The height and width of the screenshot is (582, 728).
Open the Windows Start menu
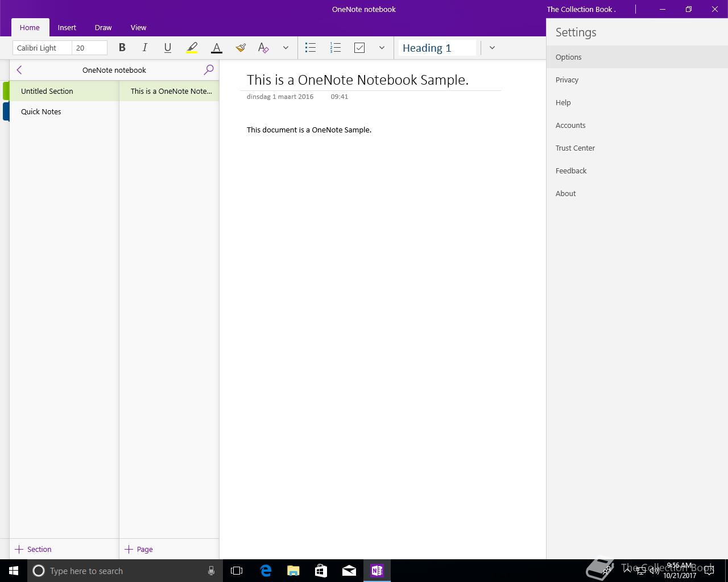click(x=14, y=571)
